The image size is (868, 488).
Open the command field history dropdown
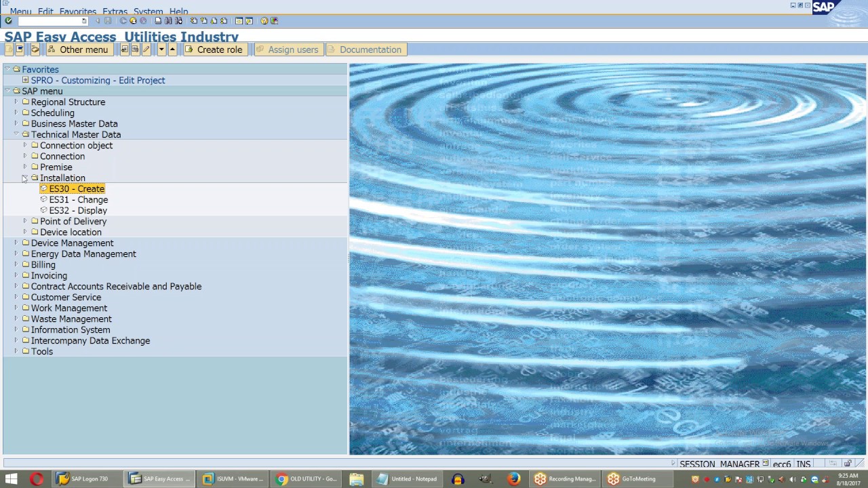pyautogui.click(x=84, y=21)
